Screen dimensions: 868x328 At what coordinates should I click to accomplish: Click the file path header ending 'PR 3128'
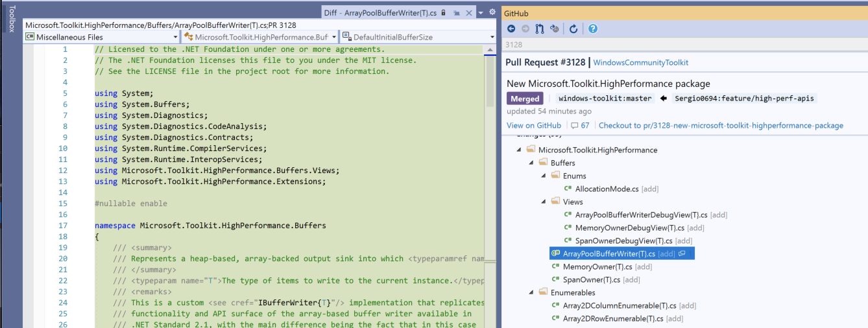(x=161, y=25)
